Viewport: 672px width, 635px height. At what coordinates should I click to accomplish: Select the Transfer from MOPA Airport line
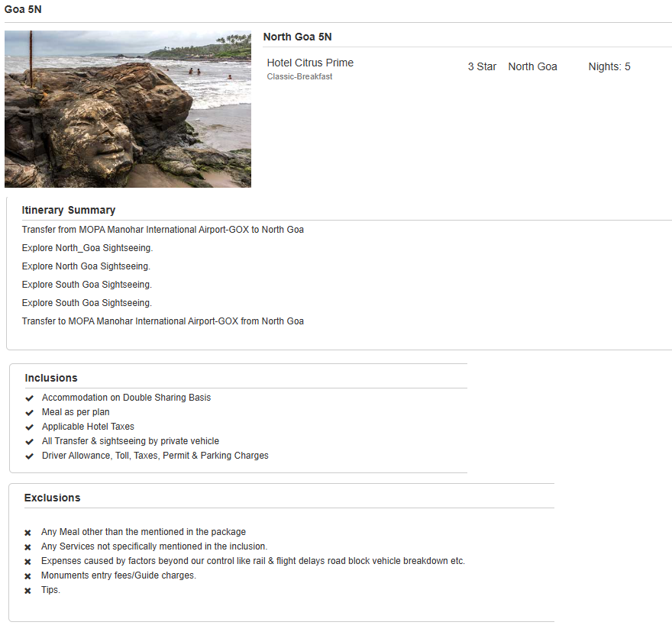coord(163,230)
